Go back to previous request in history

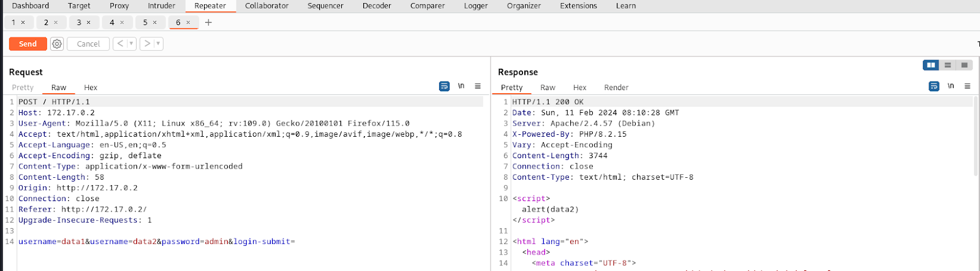120,44
